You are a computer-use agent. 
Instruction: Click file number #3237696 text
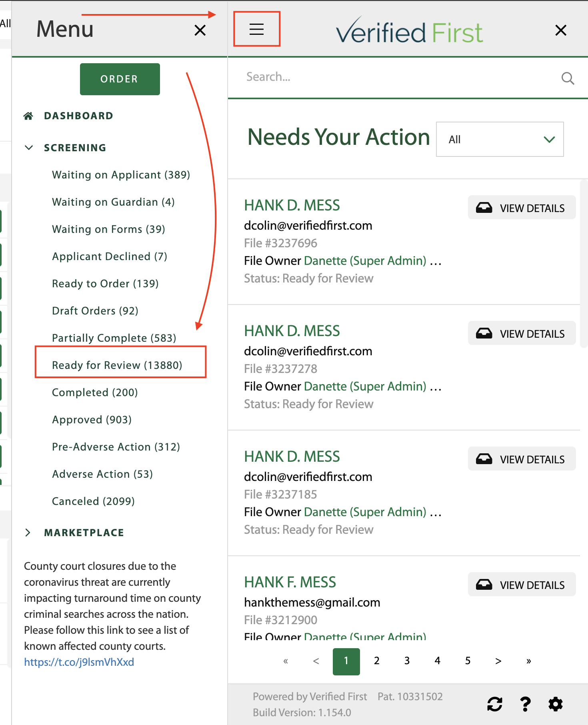point(280,243)
